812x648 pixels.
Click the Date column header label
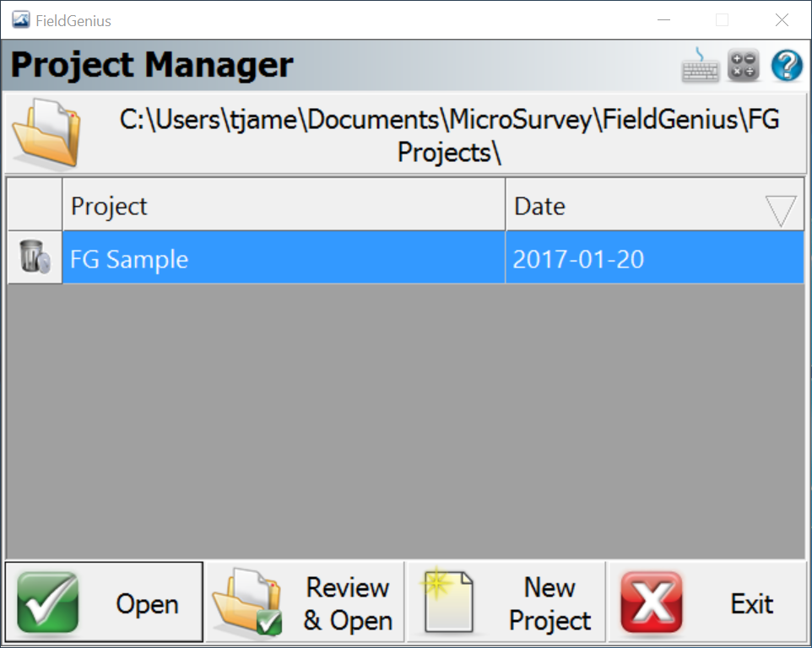540,206
